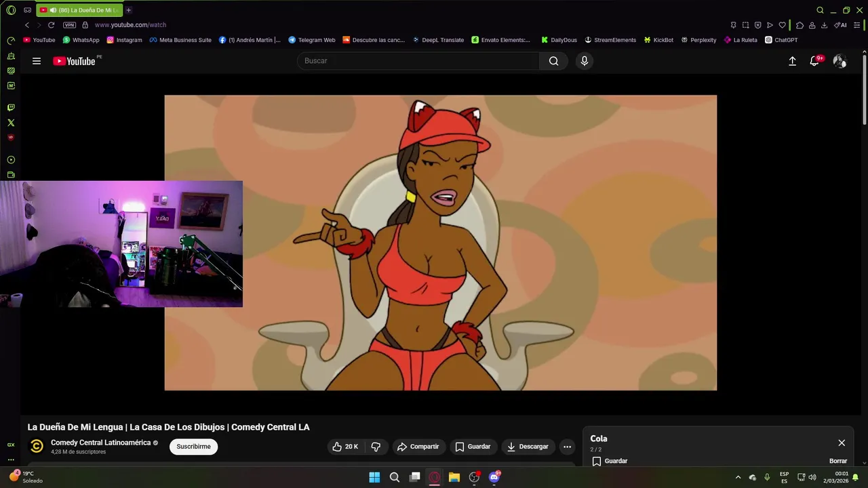Screen dimensions: 868x488
Task: Switch to the La Dueña De Mi Lengua tab
Action: [80, 10]
